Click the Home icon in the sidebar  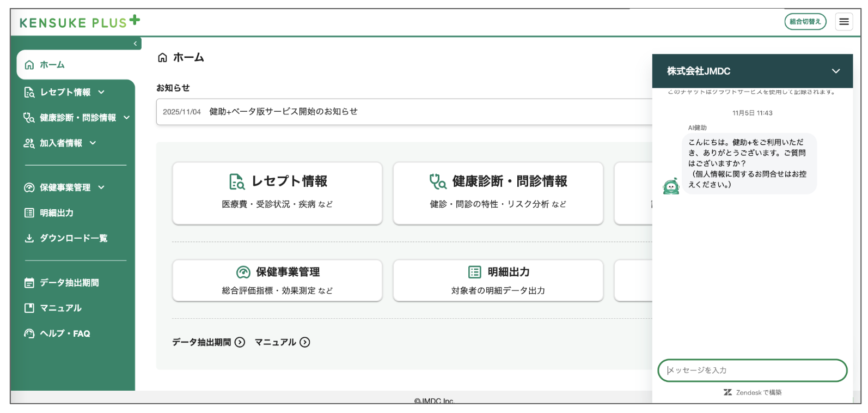click(x=29, y=65)
